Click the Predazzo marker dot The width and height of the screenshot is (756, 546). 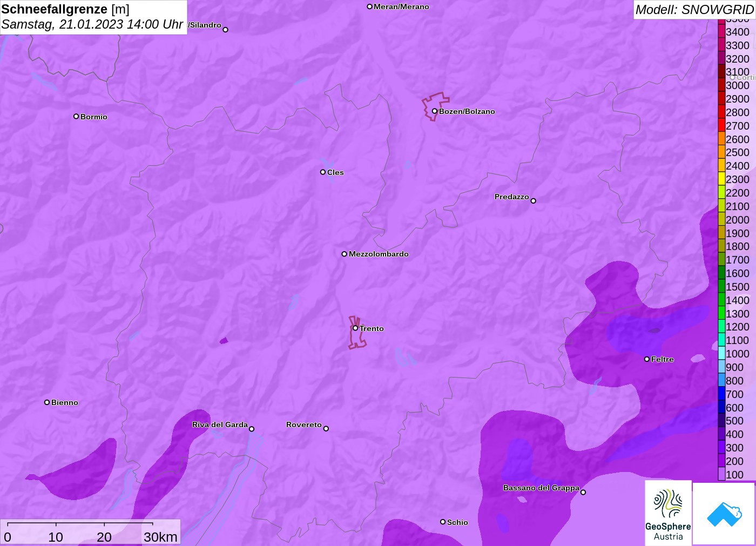point(533,201)
